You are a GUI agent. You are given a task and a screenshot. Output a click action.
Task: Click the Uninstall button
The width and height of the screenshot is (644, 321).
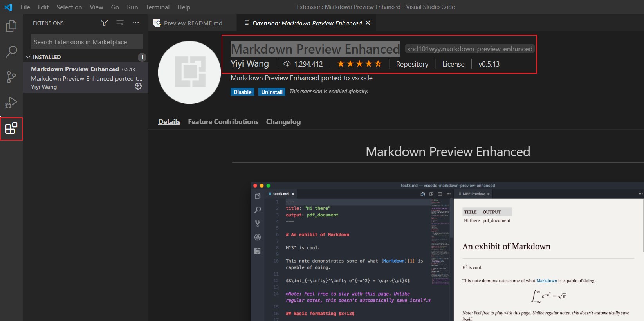(x=272, y=92)
